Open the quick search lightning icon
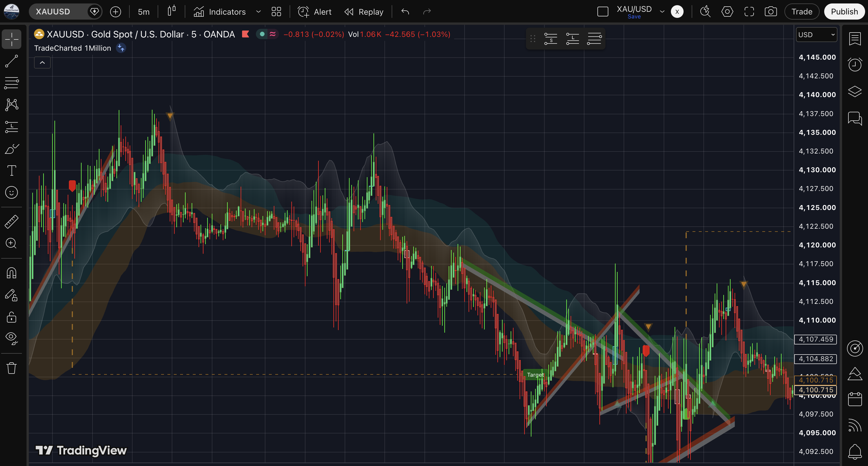Screen dimensions: 868x466 click(705, 12)
